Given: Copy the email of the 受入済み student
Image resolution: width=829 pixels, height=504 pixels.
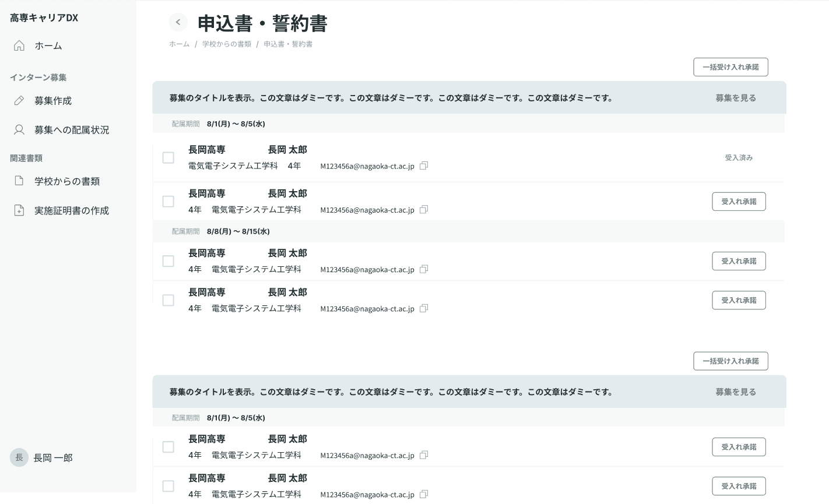Looking at the screenshot, I should 423,166.
